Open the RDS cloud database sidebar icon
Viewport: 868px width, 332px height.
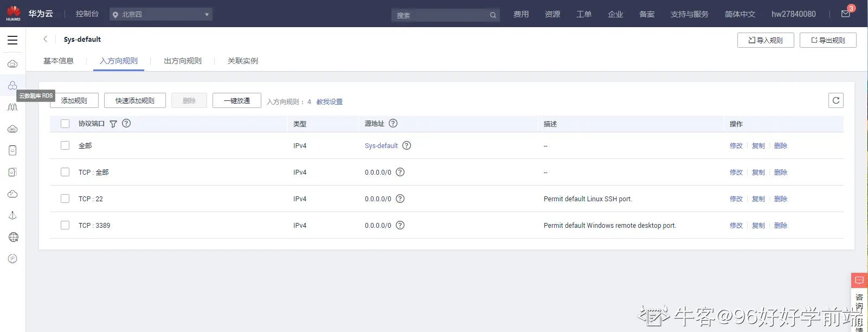[x=12, y=86]
